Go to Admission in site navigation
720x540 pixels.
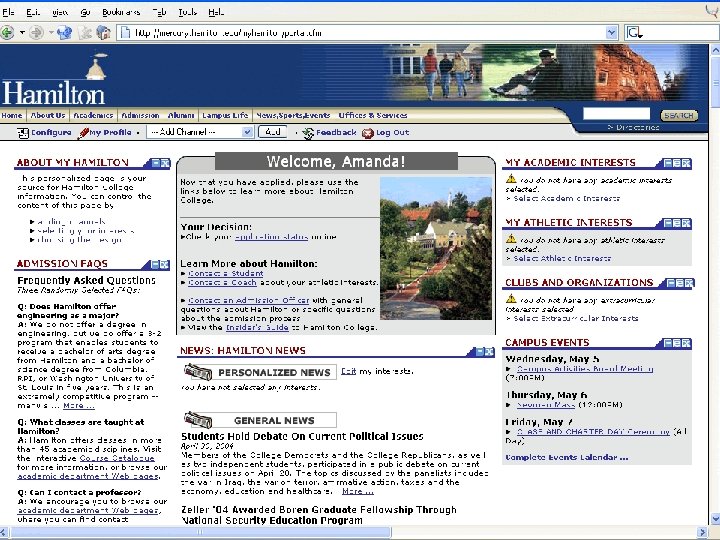tap(141, 115)
